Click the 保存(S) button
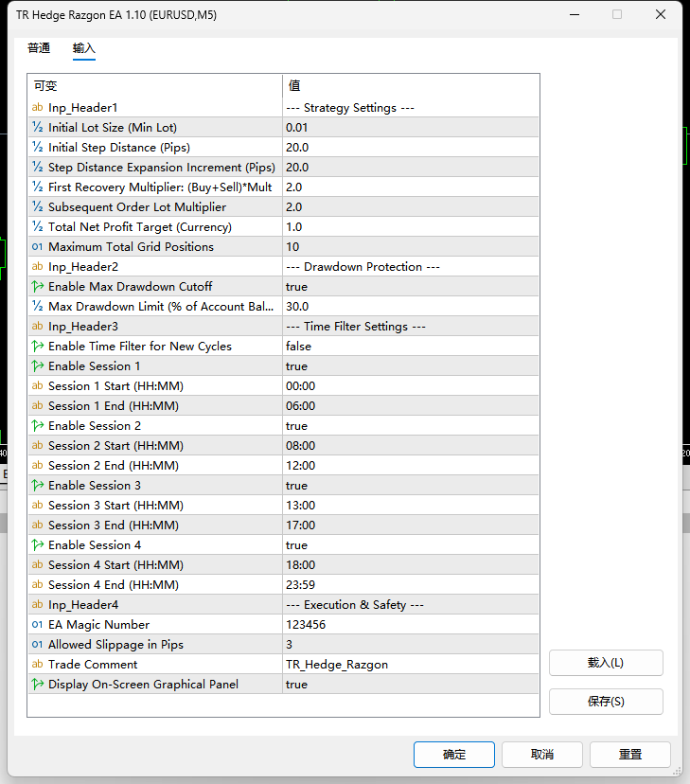Viewport: 690px width, 784px height. pos(606,702)
